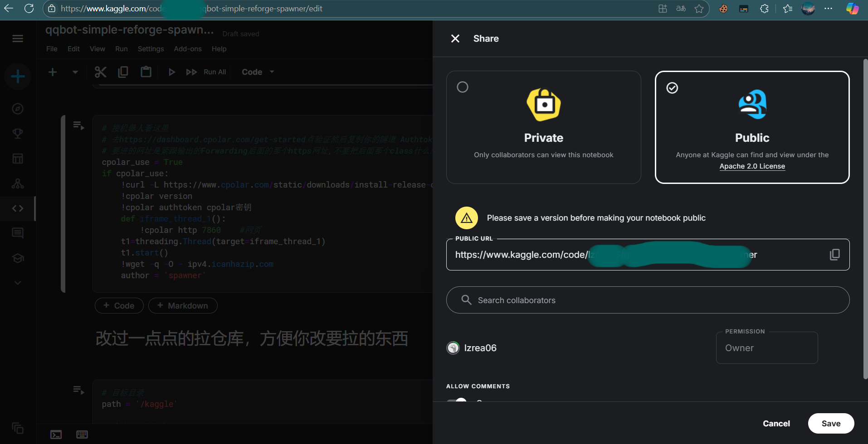The image size is (868, 444).
Task: Open Home compass icon in sidebar
Action: (x=18, y=109)
